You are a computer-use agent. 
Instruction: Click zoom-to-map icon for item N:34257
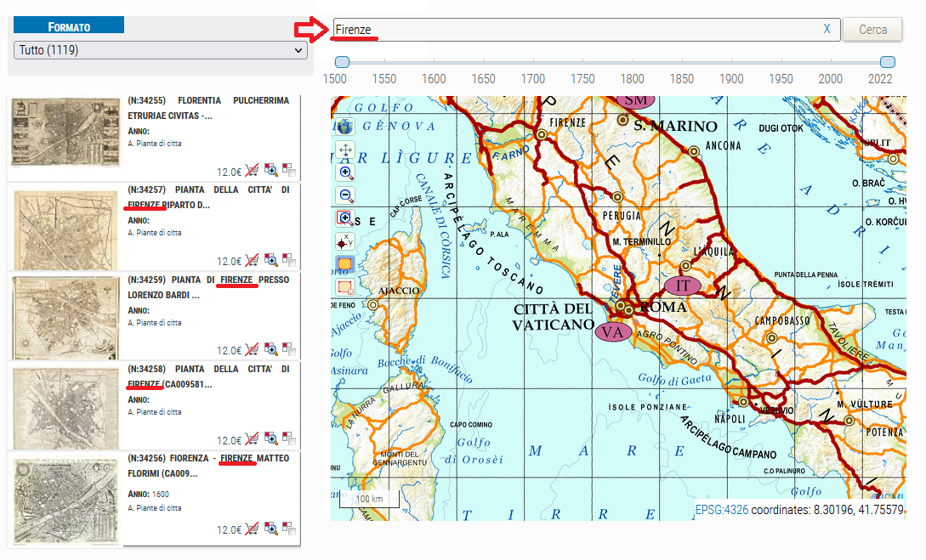point(271,260)
